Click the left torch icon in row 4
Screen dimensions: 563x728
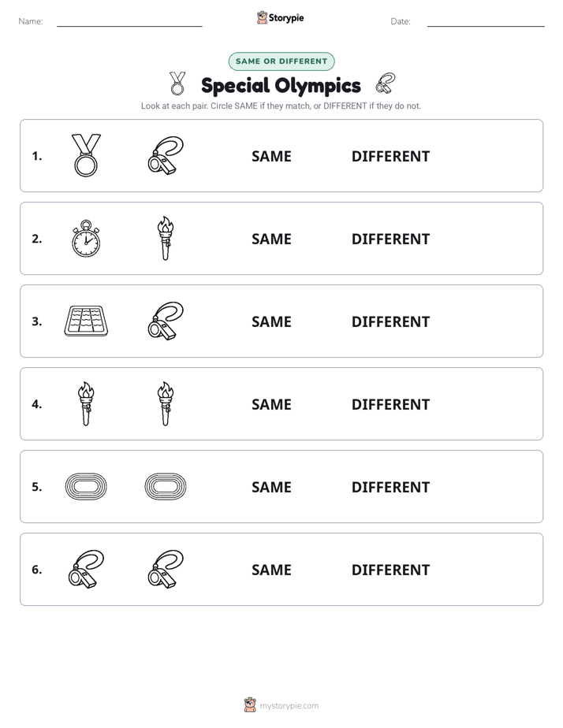pos(86,404)
